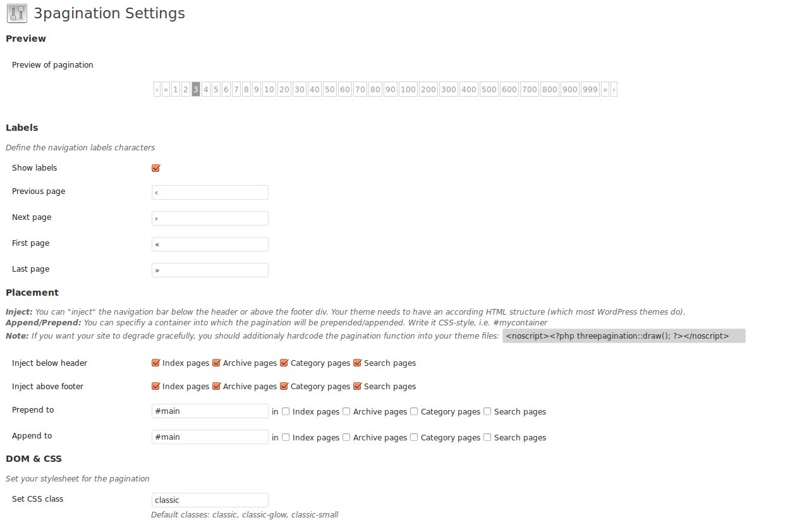
Task: Go to page 7 in pagination preview
Action: point(236,90)
